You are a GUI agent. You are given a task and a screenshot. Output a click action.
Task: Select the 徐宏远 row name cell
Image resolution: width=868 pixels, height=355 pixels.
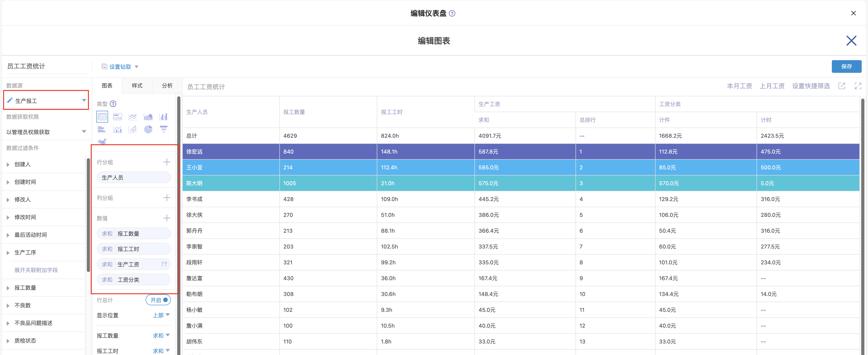pyautogui.click(x=231, y=152)
